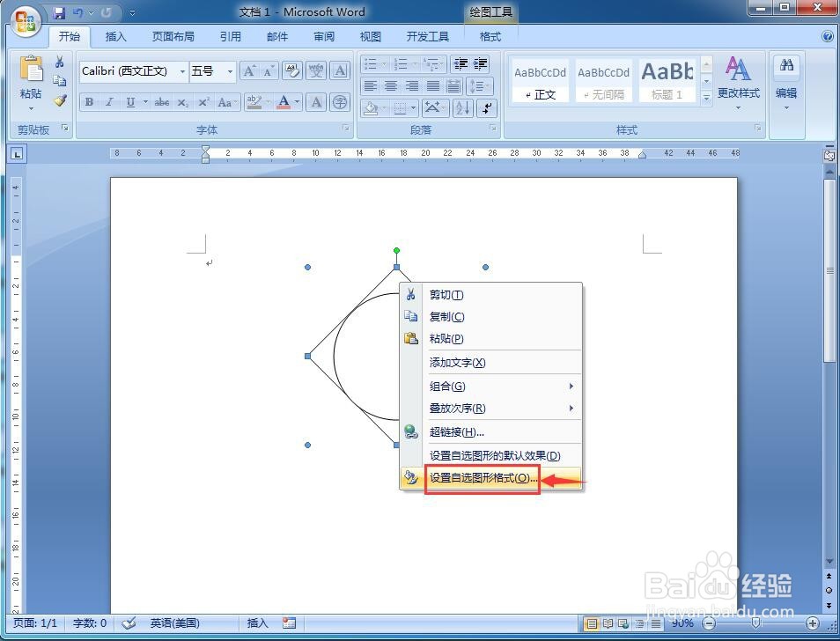The height and width of the screenshot is (641, 840).
Task: Select the format painter brush
Action: click(60, 99)
